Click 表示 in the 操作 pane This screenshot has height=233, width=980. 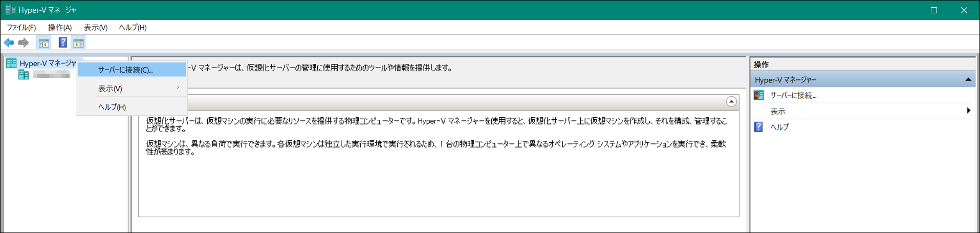point(778,111)
